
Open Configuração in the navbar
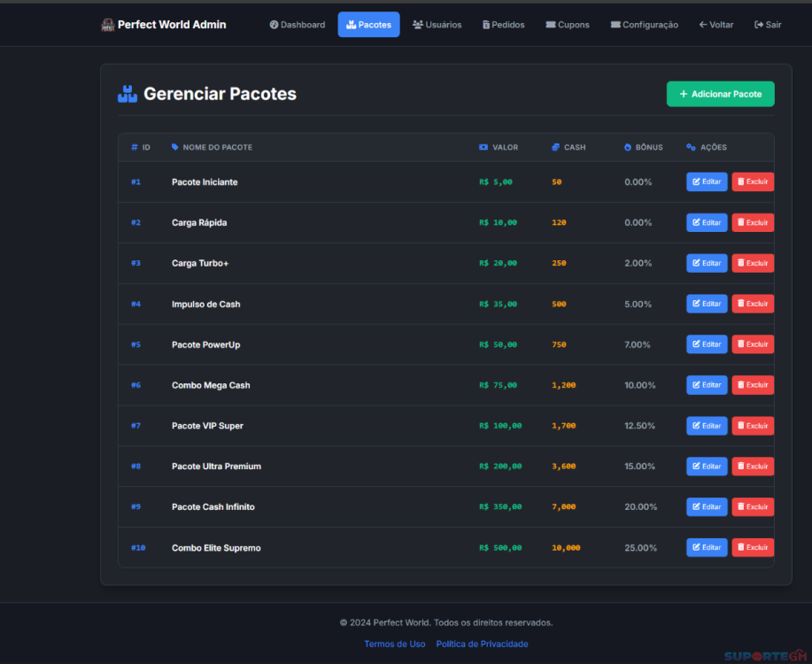coord(644,25)
